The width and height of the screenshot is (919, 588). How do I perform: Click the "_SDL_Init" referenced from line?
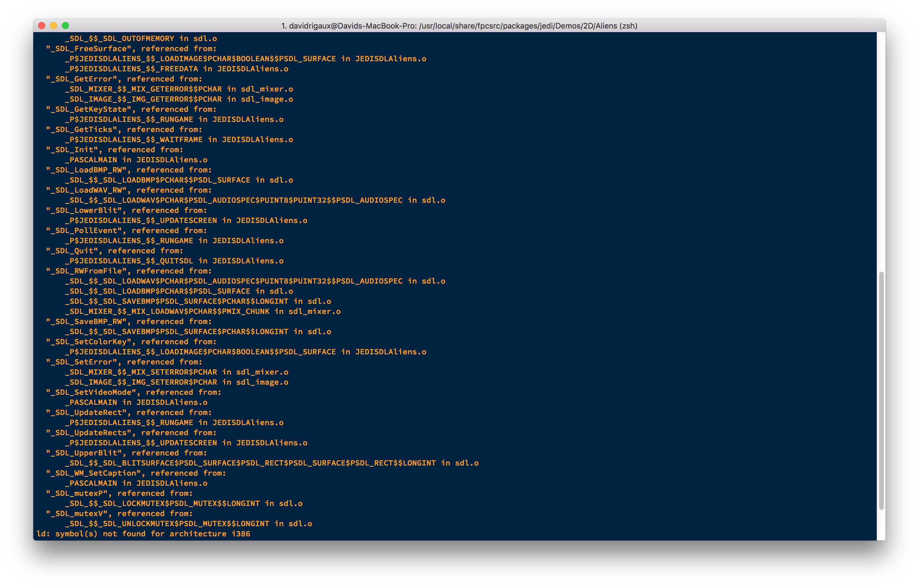[x=115, y=150]
